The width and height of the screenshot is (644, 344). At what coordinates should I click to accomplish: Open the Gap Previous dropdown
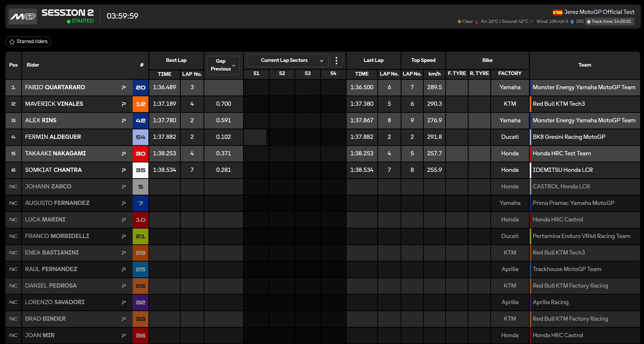223,65
